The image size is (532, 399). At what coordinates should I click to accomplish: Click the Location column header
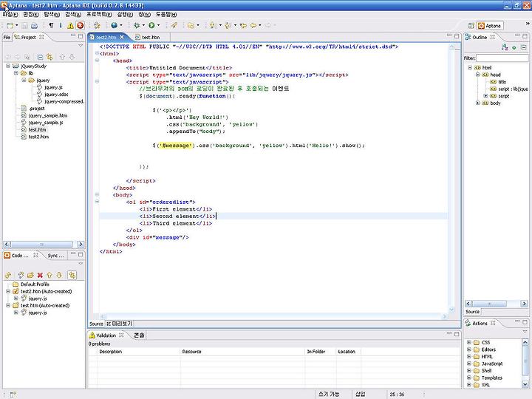tap(348, 352)
